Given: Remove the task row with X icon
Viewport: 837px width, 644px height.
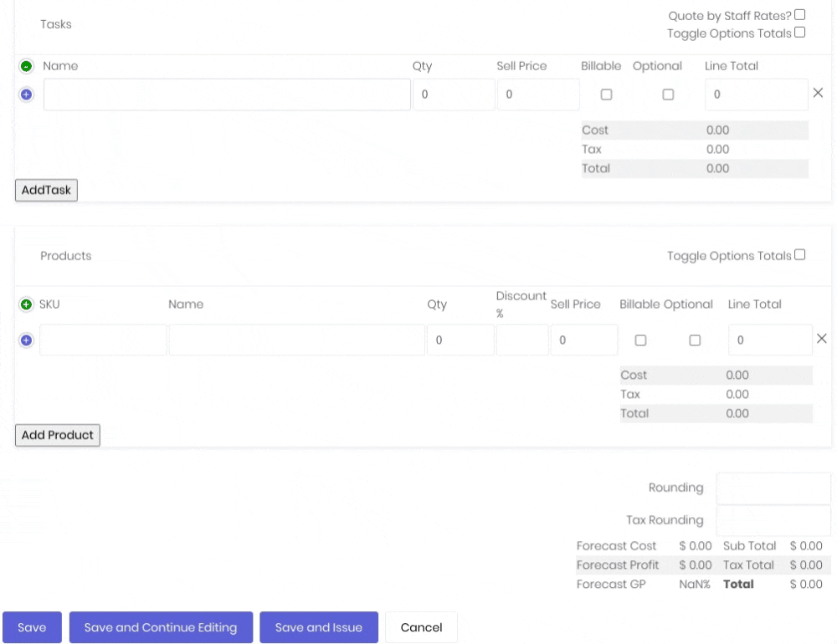Looking at the screenshot, I should click(818, 93).
